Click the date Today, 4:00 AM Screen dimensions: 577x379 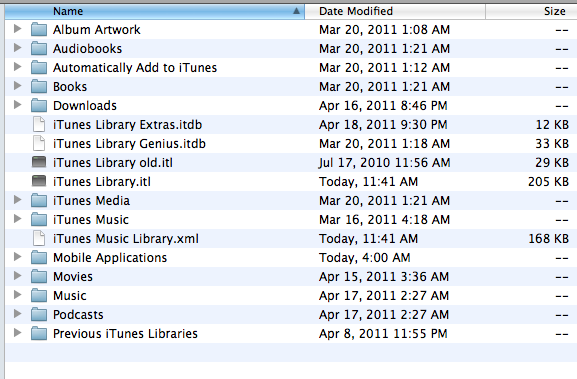[365, 258]
